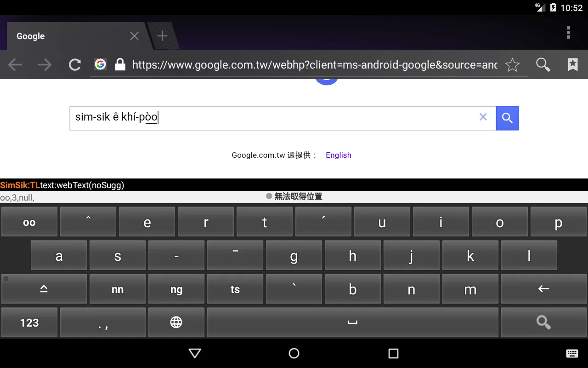Tap the 'nn' key

[x=118, y=288]
